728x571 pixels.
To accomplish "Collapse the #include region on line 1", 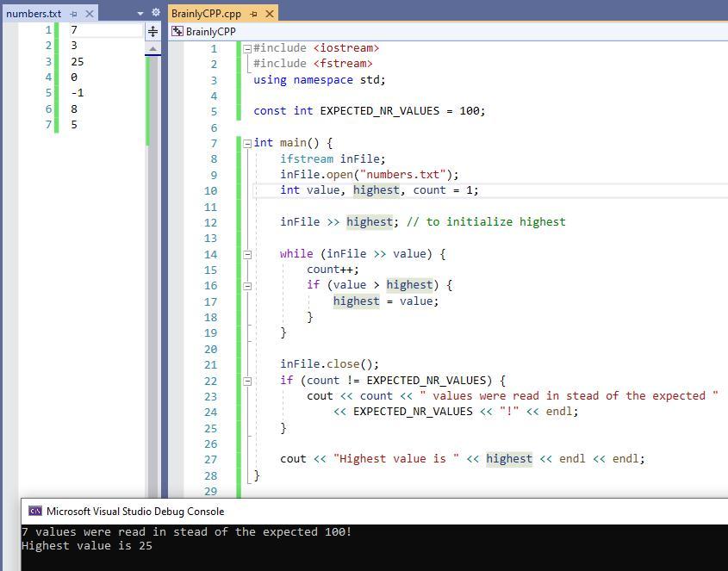I will point(247,48).
